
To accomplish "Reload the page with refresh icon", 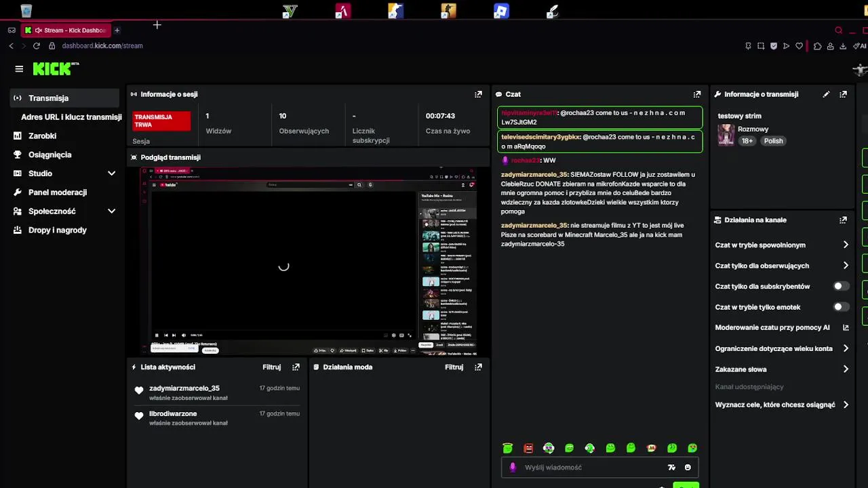I will pyautogui.click(x=37, y=46).
